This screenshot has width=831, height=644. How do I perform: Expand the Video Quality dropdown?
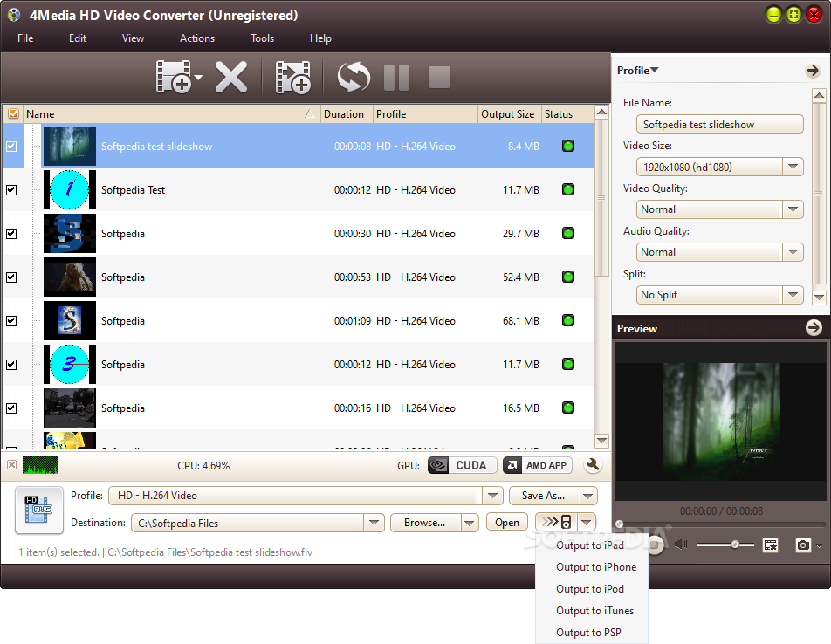pos(793,209)
